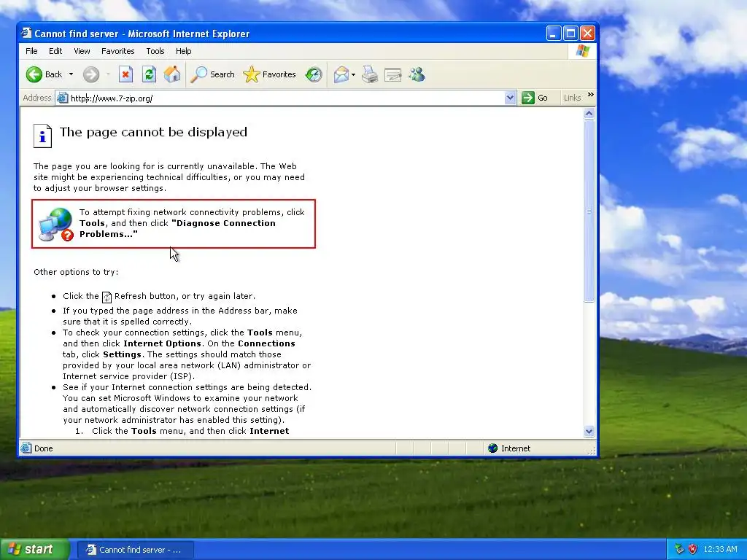The image size is (747, 560).
Task: Click the vertical scrollbar up arrow
Action: [x=589, y=113]
